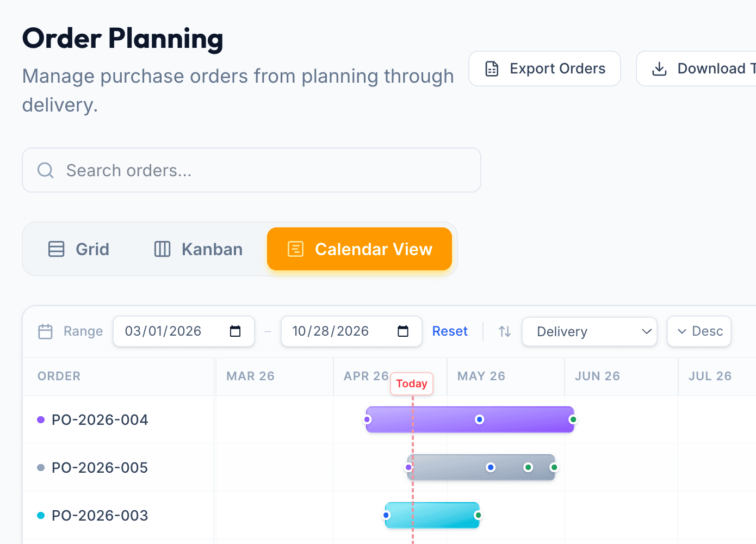Switch to Kanban view tab
Screen dimensions: 756x544
pos(199,249)
